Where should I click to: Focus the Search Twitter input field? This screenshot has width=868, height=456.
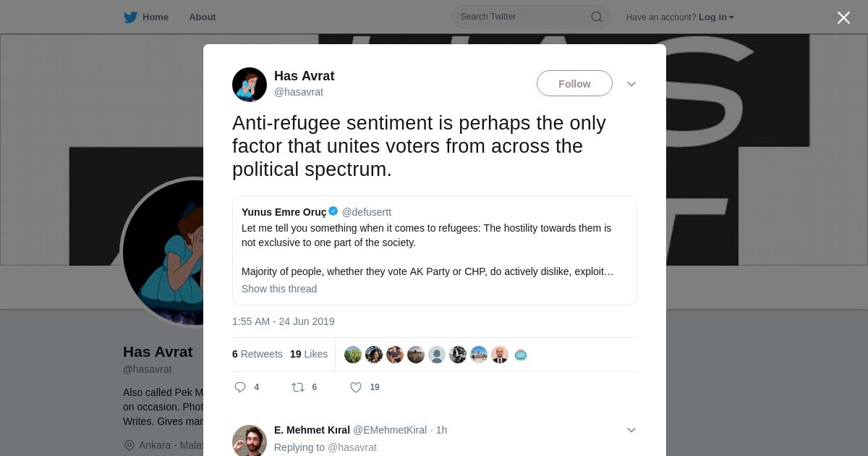tap(521, 17)
